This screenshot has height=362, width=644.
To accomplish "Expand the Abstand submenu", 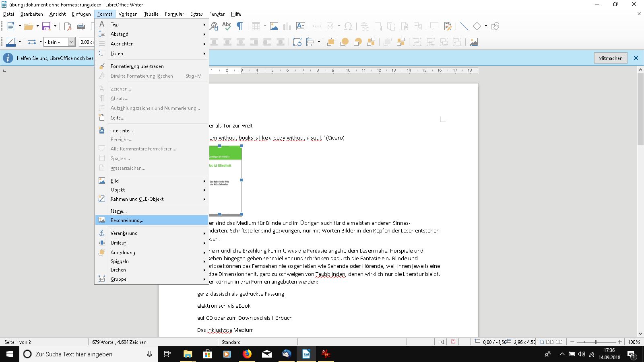I will pos(152,34).
